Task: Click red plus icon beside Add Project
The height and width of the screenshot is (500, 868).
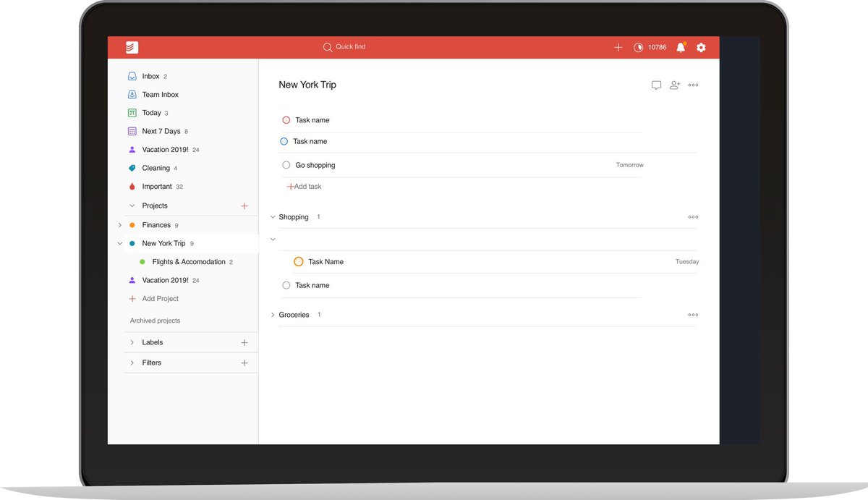Action: 132,298
